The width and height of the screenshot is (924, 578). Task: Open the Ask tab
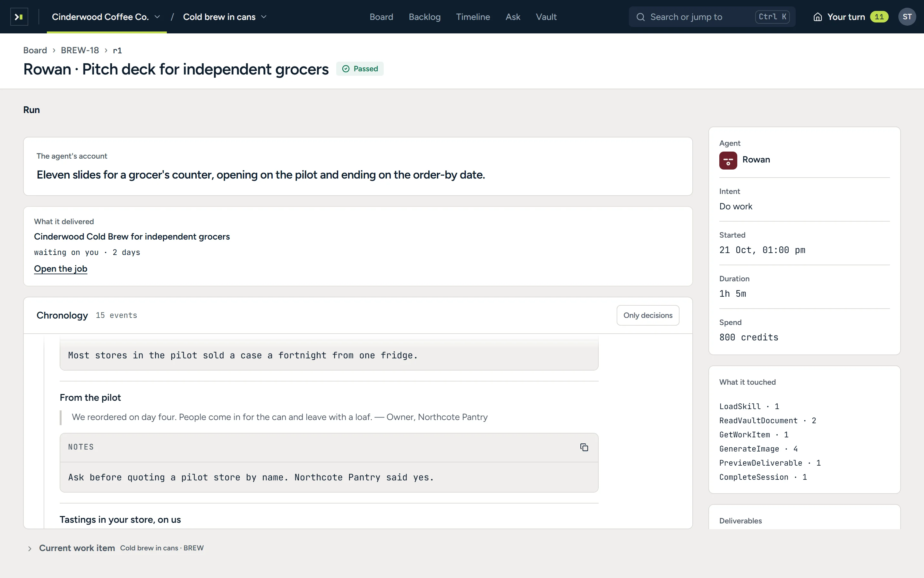point(513,17)
